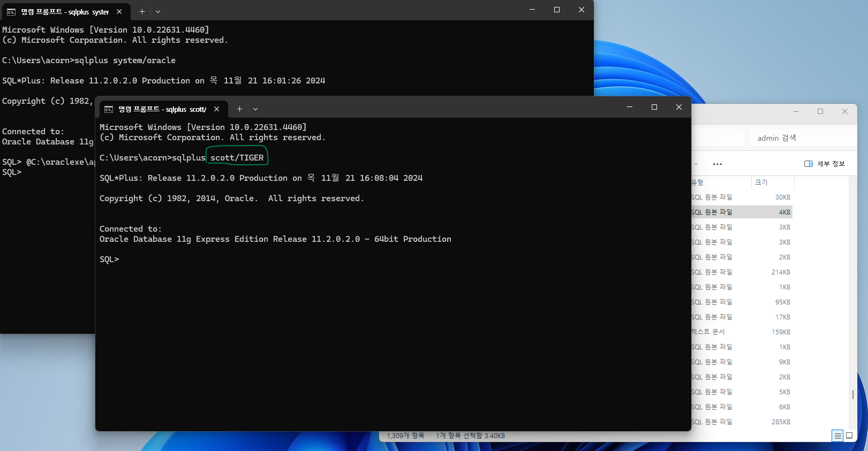Select the sqlplus scott tab in front terminal

click(163, 109)
